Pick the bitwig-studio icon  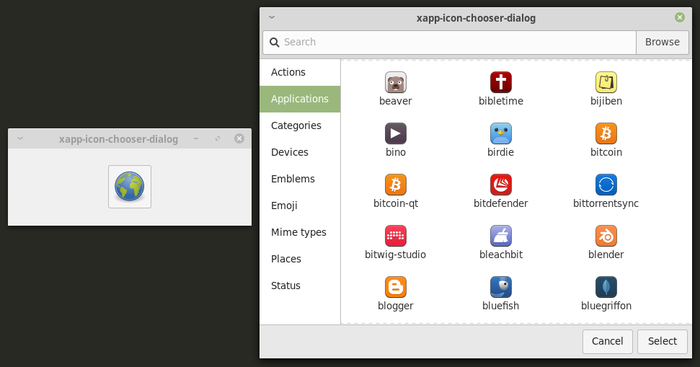coord(396,236)
